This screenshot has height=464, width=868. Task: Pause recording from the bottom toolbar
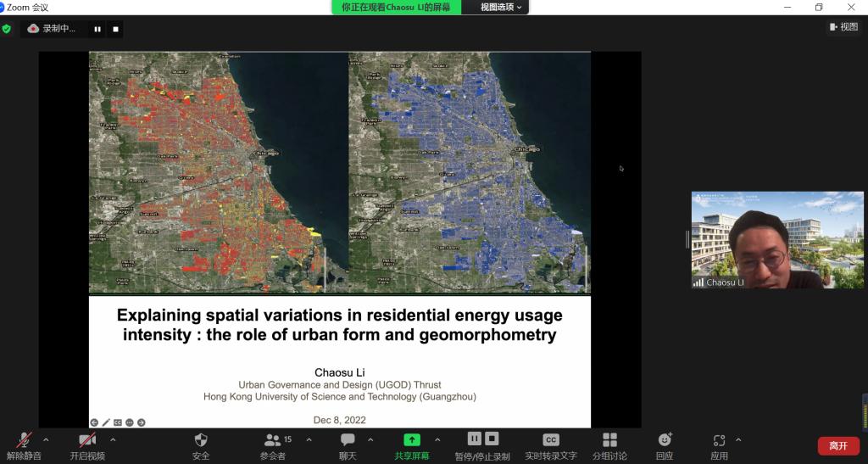[474, 439]
